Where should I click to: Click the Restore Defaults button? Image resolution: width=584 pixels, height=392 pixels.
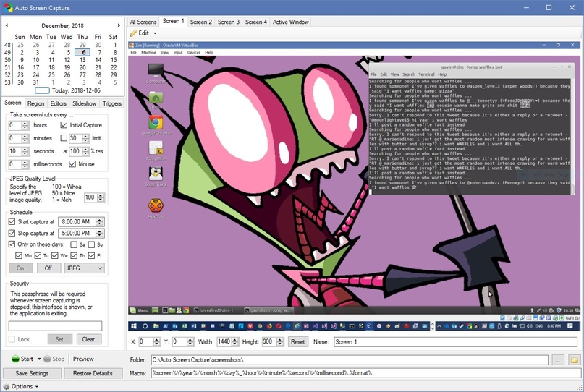(93, 373)
